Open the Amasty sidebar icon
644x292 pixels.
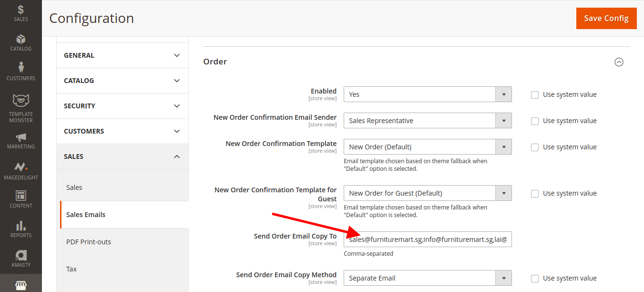pyautogui.click(x=20, y=258)
